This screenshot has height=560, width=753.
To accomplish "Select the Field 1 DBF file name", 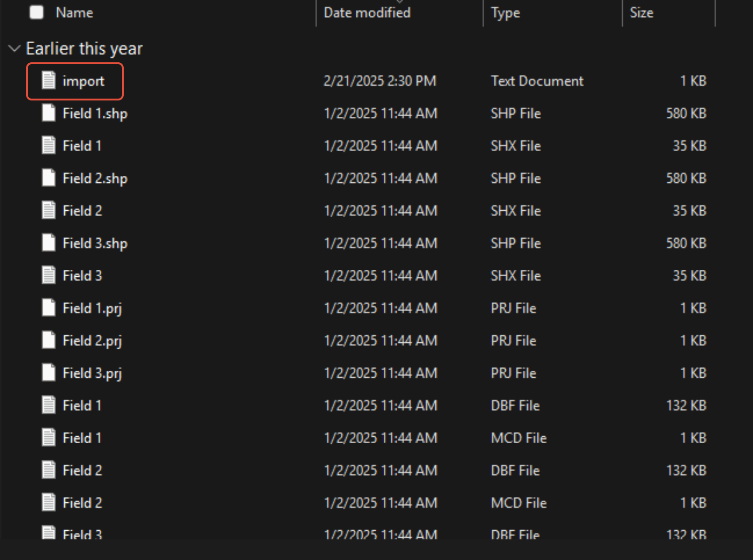I will (82, 406).
